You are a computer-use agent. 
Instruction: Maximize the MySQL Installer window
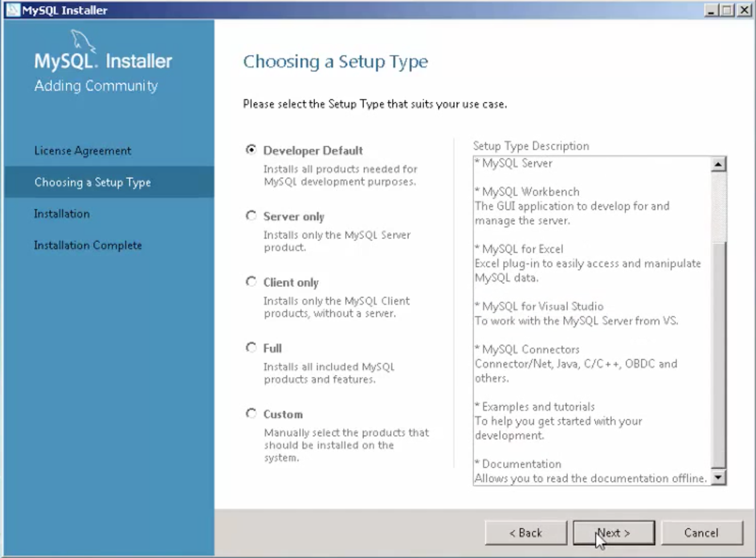726,10
